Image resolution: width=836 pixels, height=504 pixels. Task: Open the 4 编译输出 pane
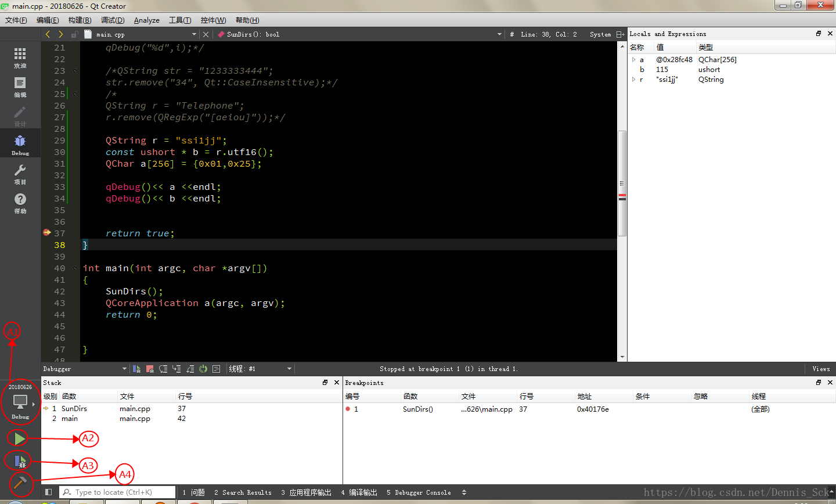pyautogui.click(x=359, y=492)
